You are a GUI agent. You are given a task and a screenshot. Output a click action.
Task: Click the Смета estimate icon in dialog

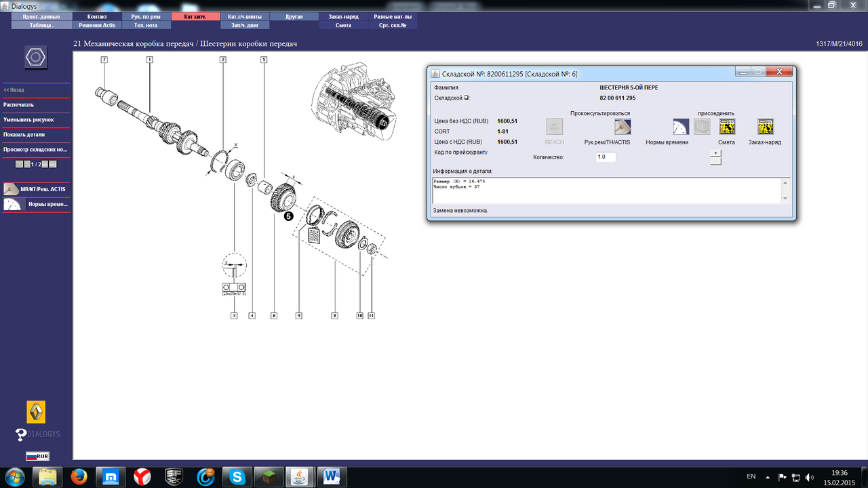[x=727, y=126]
